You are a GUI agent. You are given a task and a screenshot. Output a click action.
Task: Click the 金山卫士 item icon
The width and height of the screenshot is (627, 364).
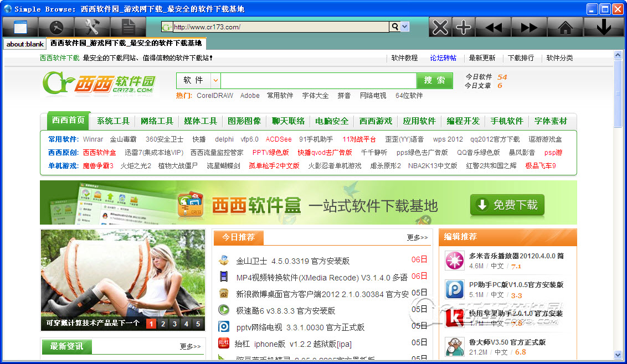(224, 261)
